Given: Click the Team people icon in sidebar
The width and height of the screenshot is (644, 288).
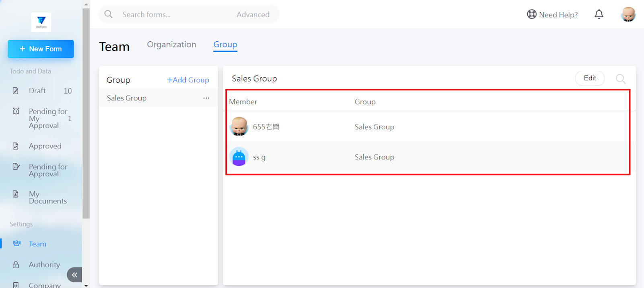Looking at the screenshot, I should click(16, 243).
